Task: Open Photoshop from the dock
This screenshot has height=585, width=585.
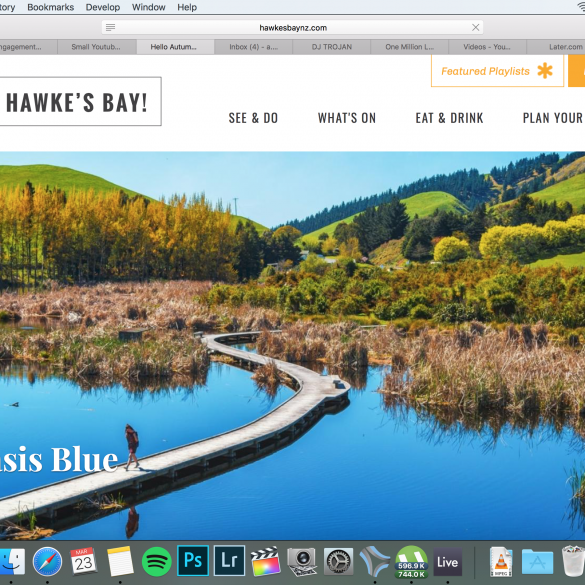Action: pos(193,561)
